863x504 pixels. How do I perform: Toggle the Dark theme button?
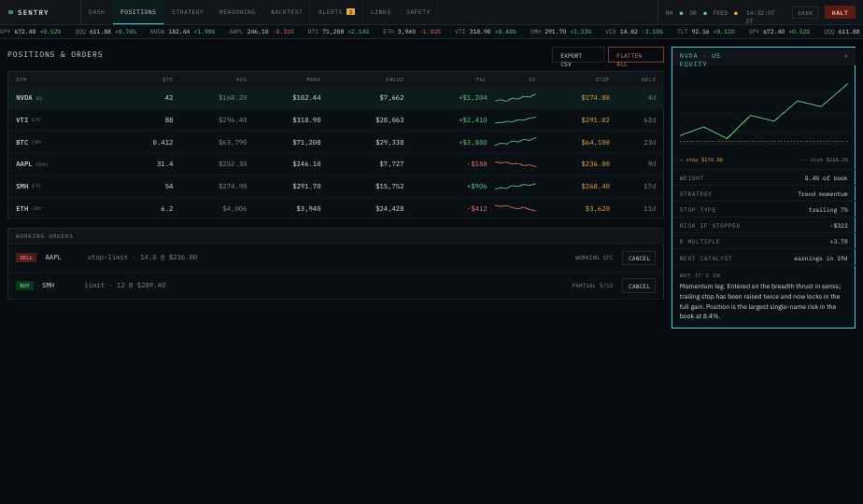[805, 13]
